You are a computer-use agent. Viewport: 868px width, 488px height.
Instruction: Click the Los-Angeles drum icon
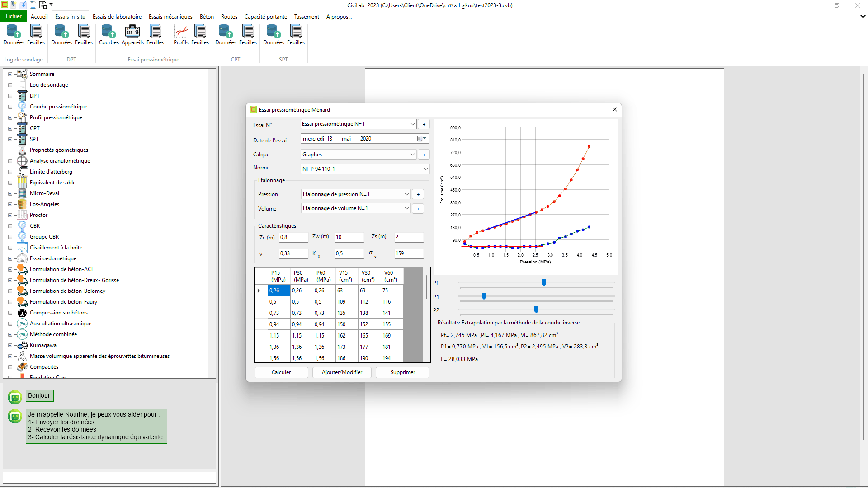pos(22,204)
